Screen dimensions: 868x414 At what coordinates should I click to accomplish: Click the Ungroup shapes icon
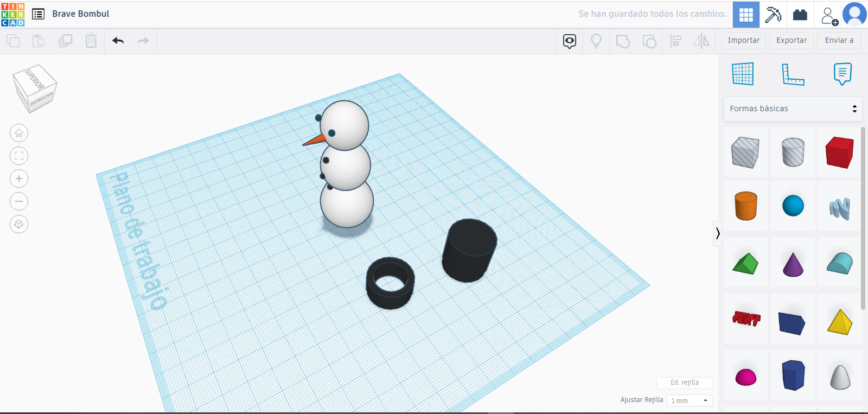click(x=649, y=41)
